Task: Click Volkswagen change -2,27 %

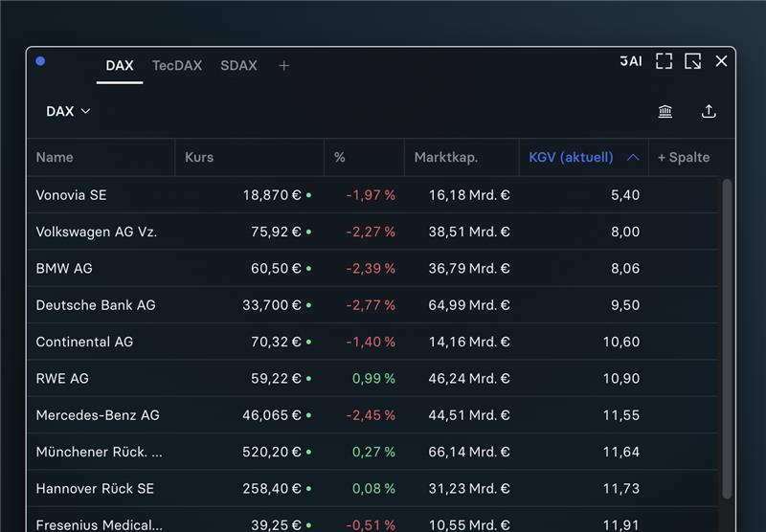Action: [371, 232]
